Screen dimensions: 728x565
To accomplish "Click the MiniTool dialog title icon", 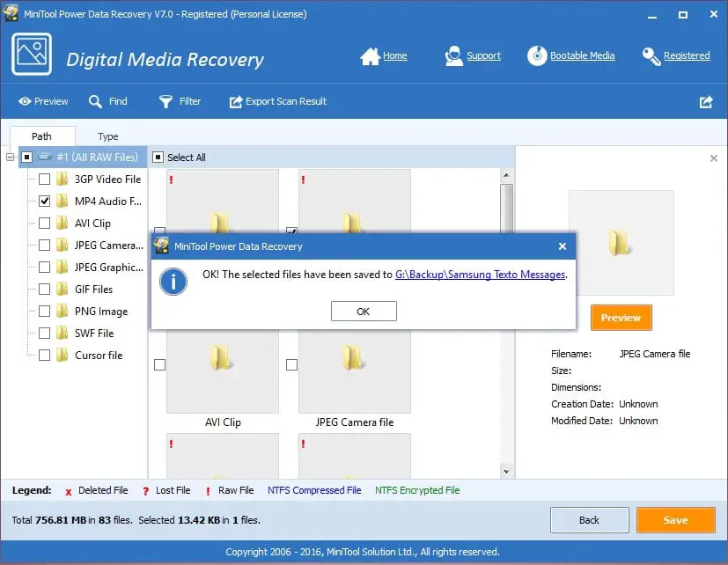I will tap(162, 246).
